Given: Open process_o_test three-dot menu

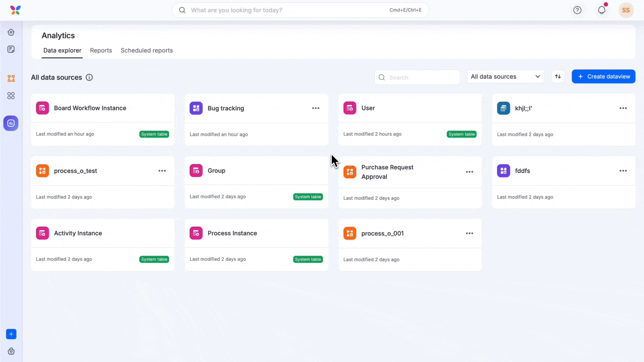Looking at the screenshot, I should pos(162,171).
